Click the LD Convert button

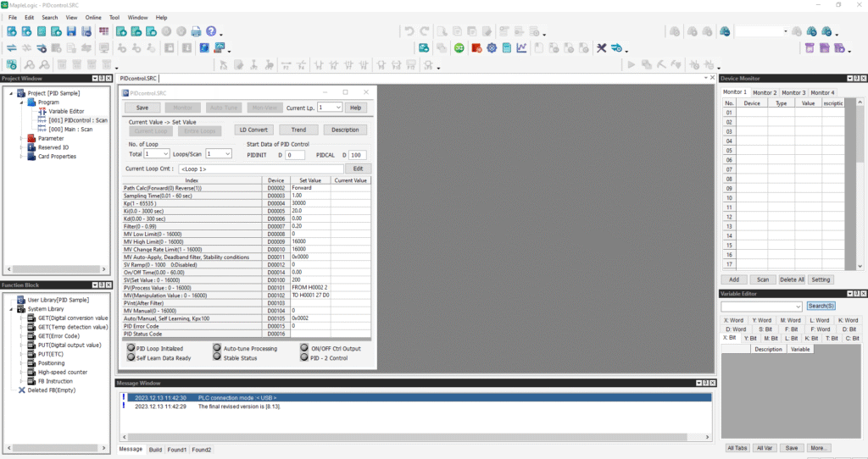(253, 130)
